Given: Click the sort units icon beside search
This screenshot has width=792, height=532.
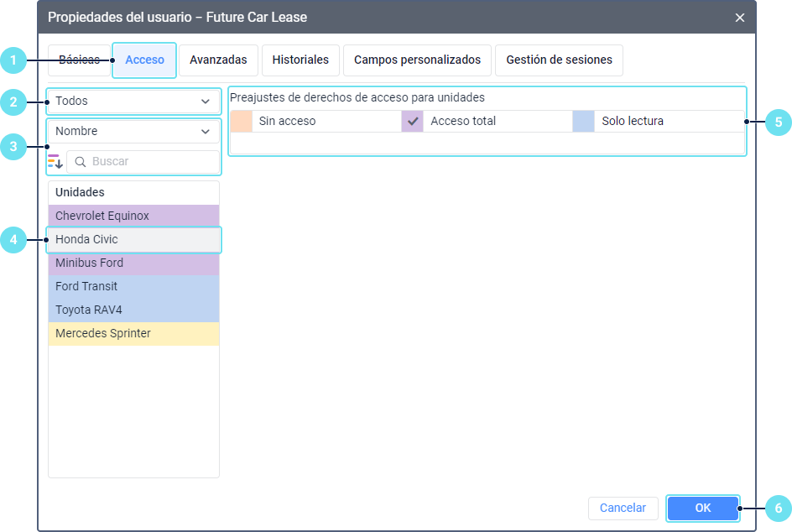Looking at the screenshot, I should tap(55, 161).
